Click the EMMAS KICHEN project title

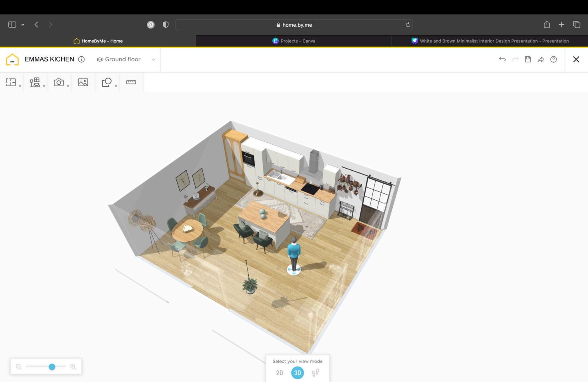50,59
